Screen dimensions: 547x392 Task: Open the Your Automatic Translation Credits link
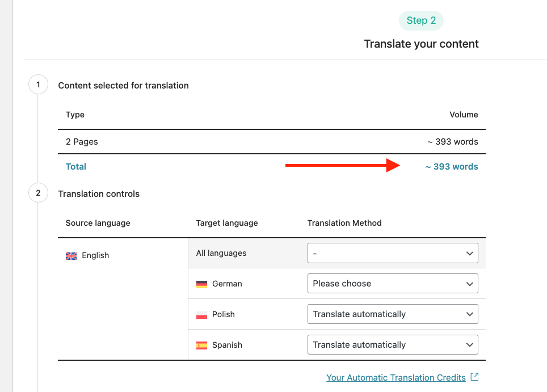point(396,378)
